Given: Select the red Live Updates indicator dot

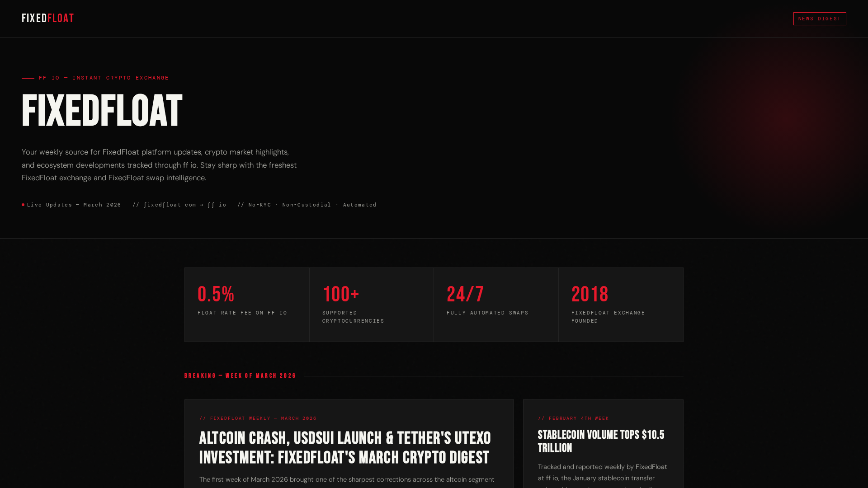Looking at the screenshot, I should click(23, 205).
